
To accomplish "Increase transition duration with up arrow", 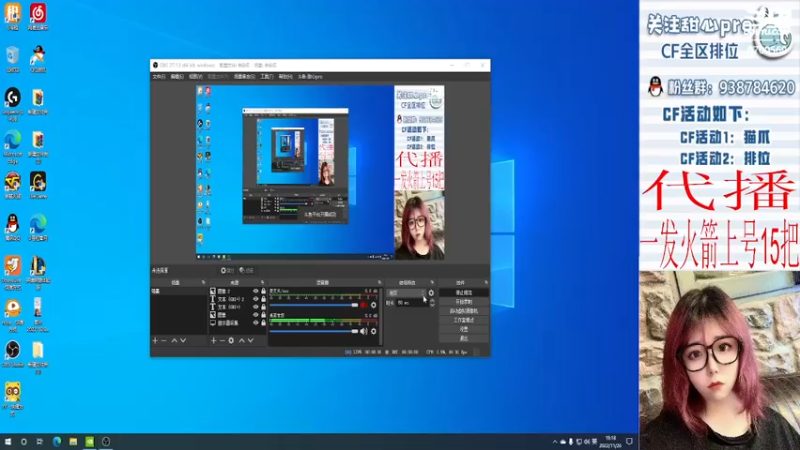I will pyautogui.click(x=432, y=301).
